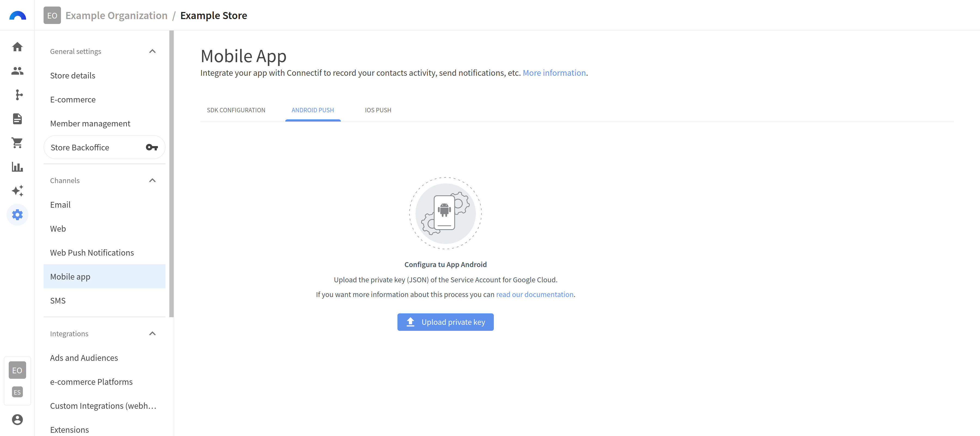Image resolution: width=980 pixels, height=436 pixels.
Task: Open the Reports bar chart icon
Action: [17, 167]
